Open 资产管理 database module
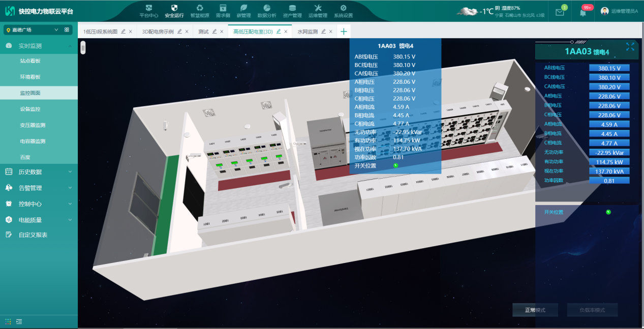644x329 pixels. coord(292,11)
